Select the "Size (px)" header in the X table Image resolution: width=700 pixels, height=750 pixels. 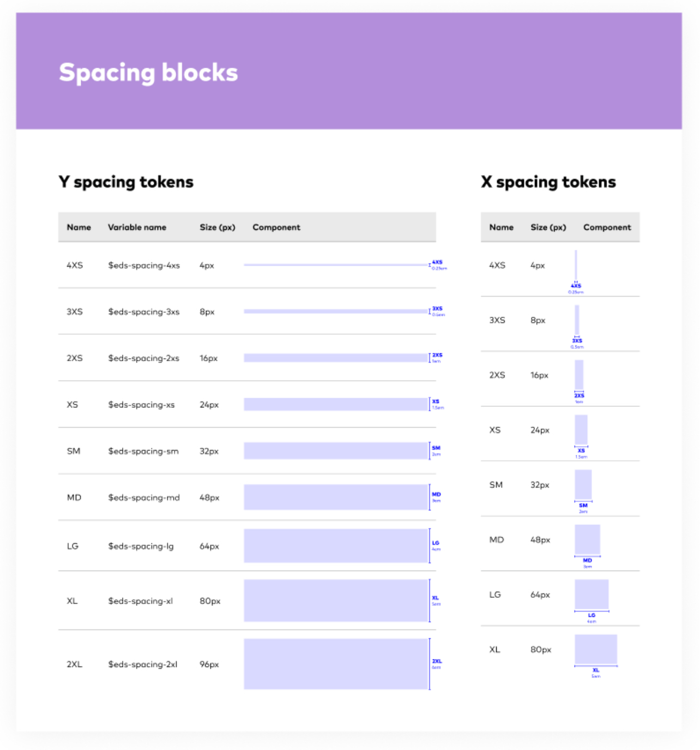click(548, 227)
